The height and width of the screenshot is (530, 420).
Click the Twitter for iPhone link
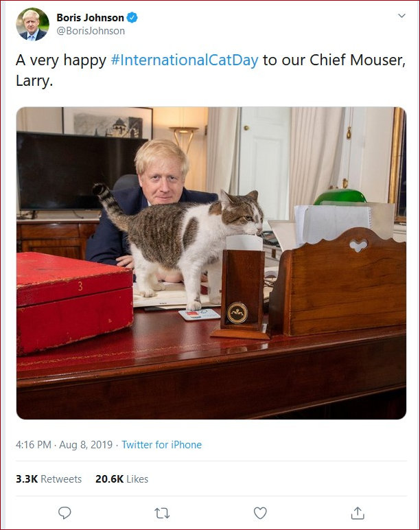pyautogui.click(x=161, y=445)
